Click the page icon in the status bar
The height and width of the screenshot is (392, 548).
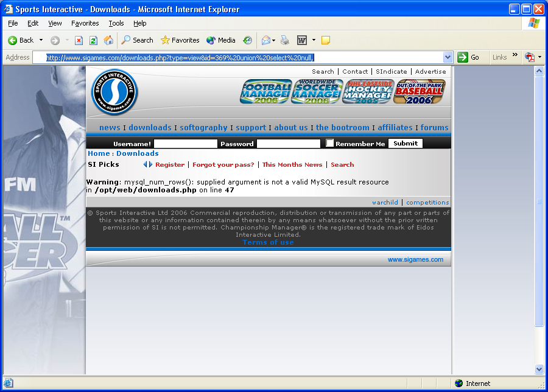9,383
